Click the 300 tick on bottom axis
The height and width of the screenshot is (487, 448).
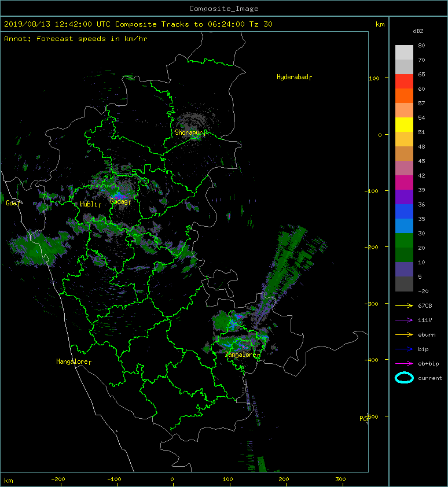pos(340,479)
